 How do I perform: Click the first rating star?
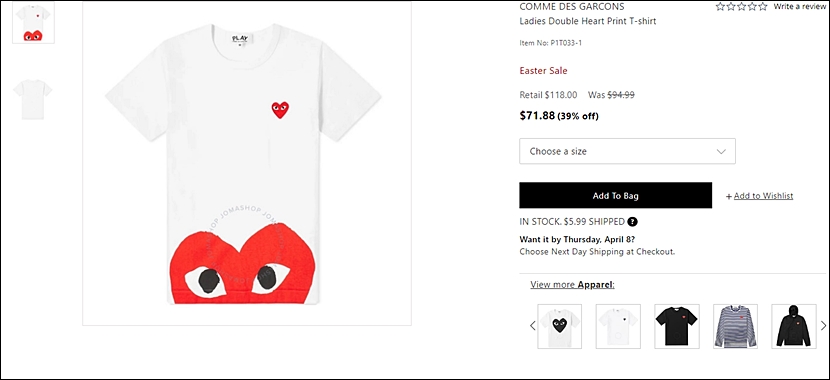click(x=720, y=6)
